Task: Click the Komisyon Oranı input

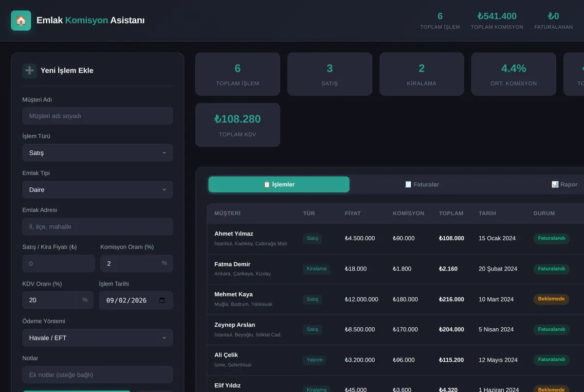Action: tap(136, 264)
